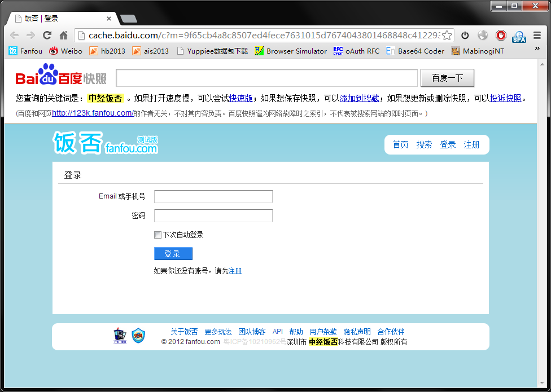Go forward with the forward arrow
Viewport: 551px width, 392px height.
point(30,35)
